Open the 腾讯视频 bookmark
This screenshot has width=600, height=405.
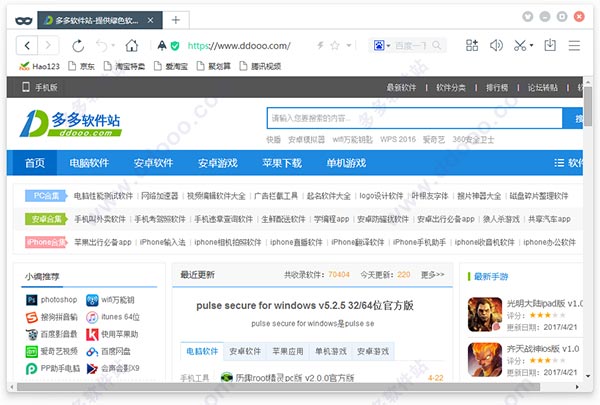(x=260, y=67)
